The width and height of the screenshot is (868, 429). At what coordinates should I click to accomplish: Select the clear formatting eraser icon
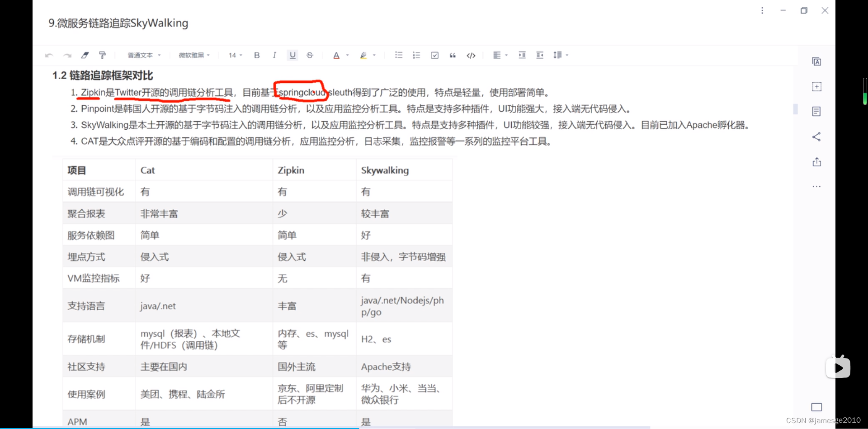coord(85,55)
